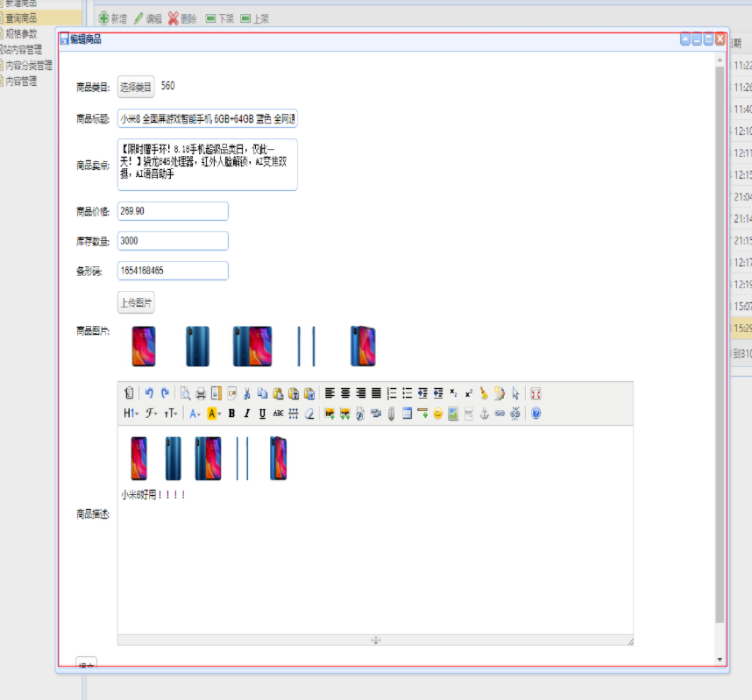
Task: Insert an emoticon smiley
Action: pos(438,414)
